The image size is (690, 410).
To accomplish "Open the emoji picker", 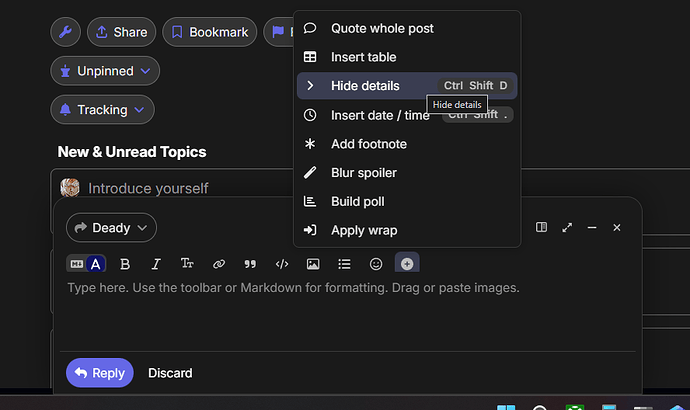I will click(x=376, y=264).
